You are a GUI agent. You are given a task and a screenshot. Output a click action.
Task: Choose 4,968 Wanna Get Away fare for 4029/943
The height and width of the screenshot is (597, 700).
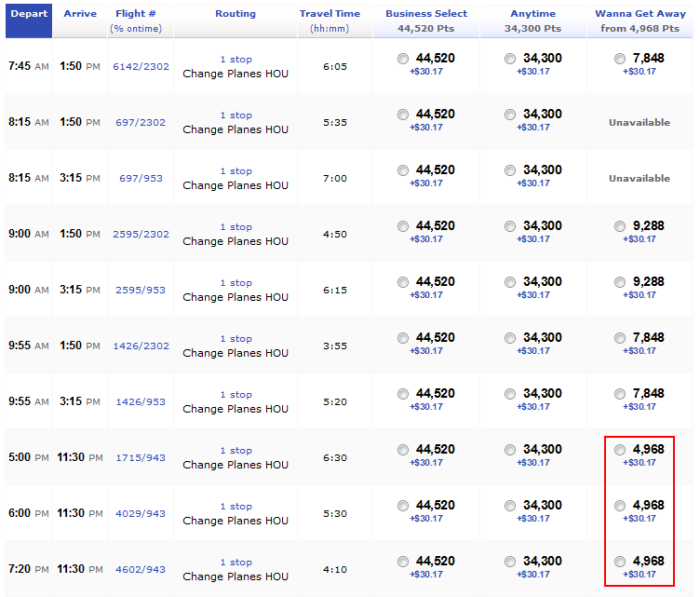click(620, 506)
